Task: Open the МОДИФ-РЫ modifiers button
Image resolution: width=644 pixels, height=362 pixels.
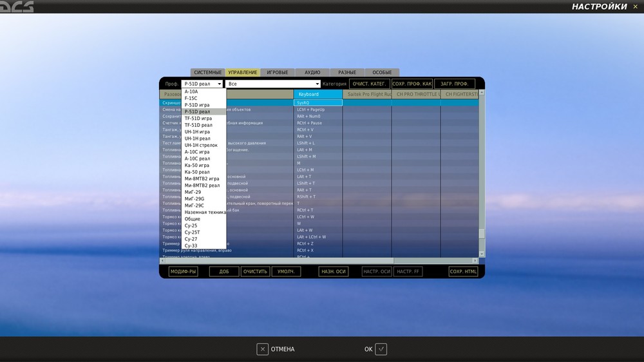Action: pos(183,272)
